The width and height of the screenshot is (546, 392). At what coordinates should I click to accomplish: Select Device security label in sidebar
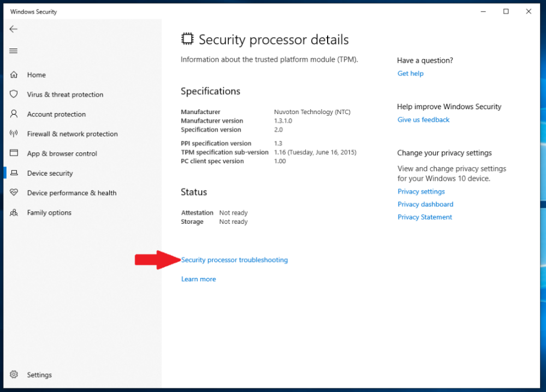click(x=50, y=173)
